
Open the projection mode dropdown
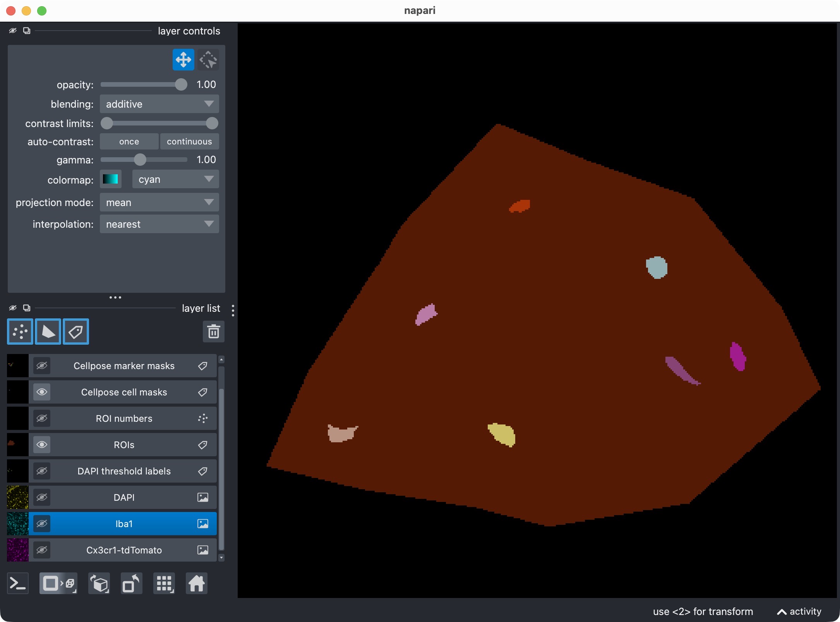click(x=159, y=203)
